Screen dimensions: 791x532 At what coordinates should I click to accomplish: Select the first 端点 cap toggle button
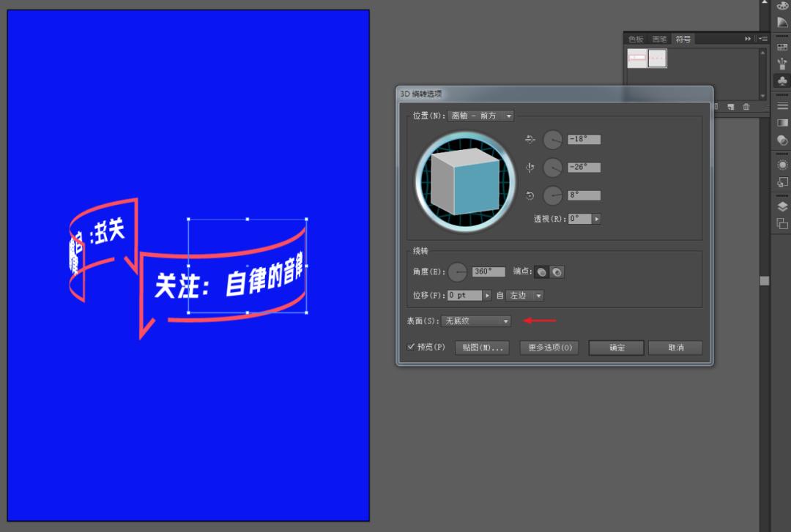(x=541, y=271)
